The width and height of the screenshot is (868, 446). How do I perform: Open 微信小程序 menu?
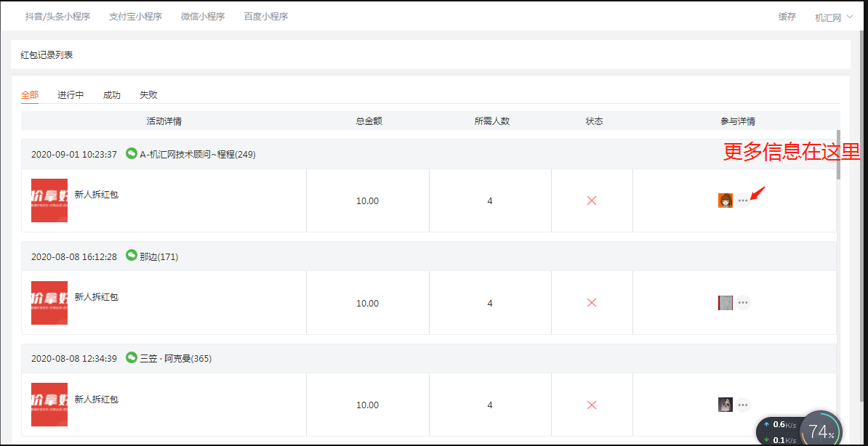[203, 16]
